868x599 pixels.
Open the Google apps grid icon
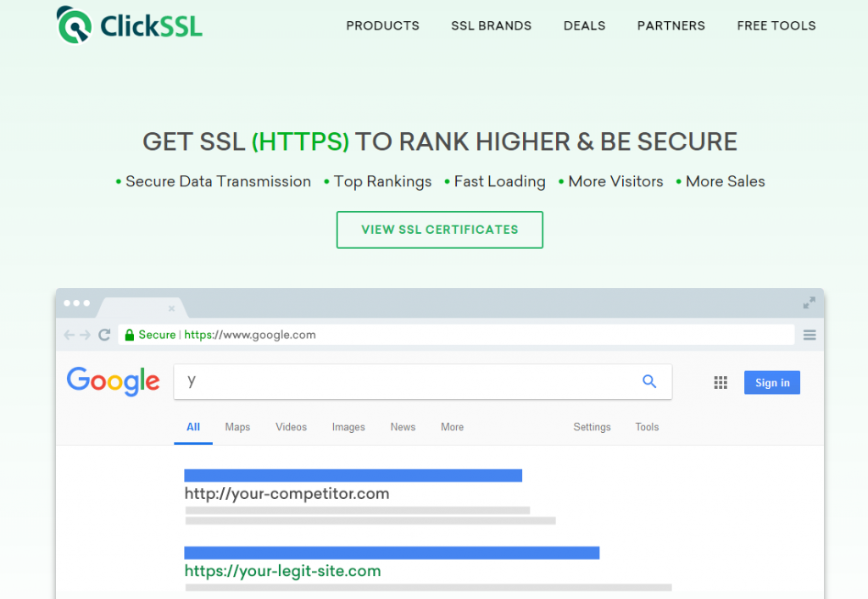click(x=721, y=382)
